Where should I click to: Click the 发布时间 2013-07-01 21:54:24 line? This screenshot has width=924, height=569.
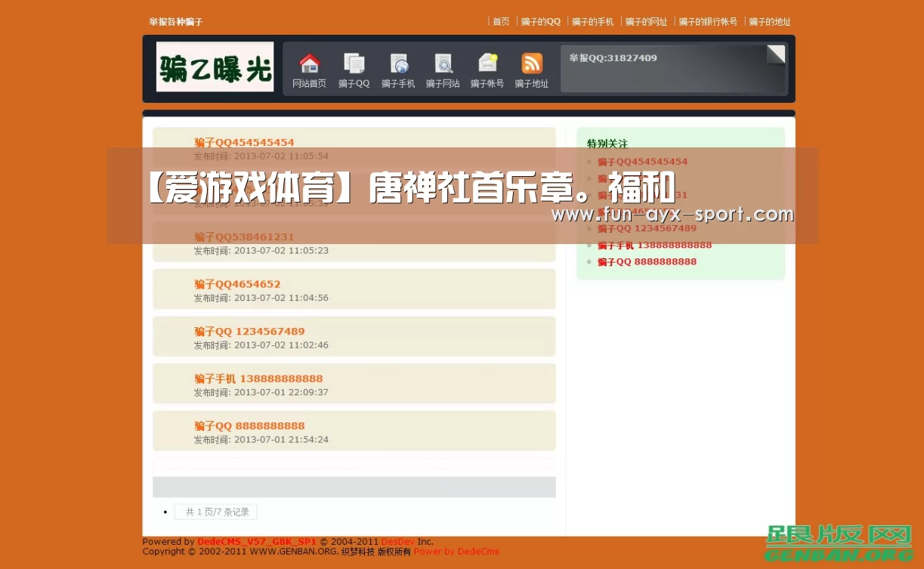261,440
